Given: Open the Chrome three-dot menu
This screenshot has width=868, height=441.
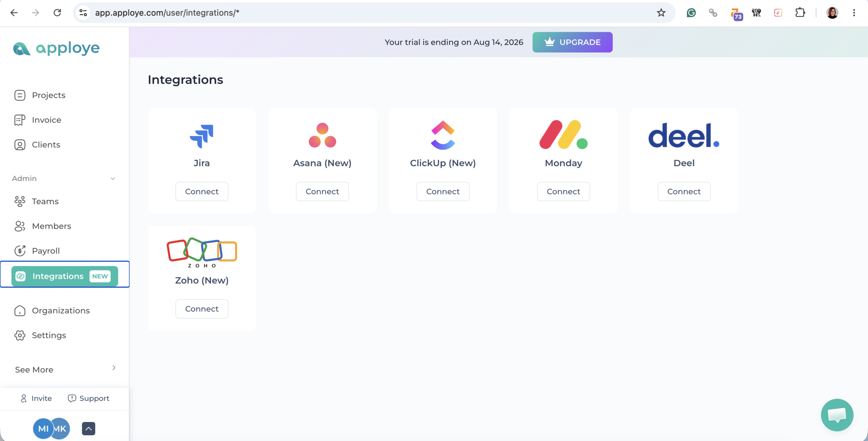Looking at the screenshot, I should [x=854, y=13].
